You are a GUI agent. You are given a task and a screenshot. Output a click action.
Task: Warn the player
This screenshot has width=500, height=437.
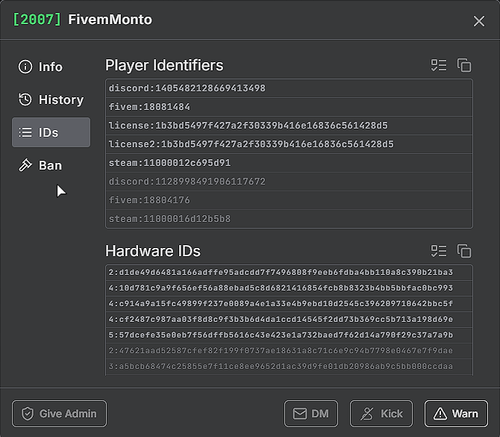pyautogui.click(x=456, y=414)
